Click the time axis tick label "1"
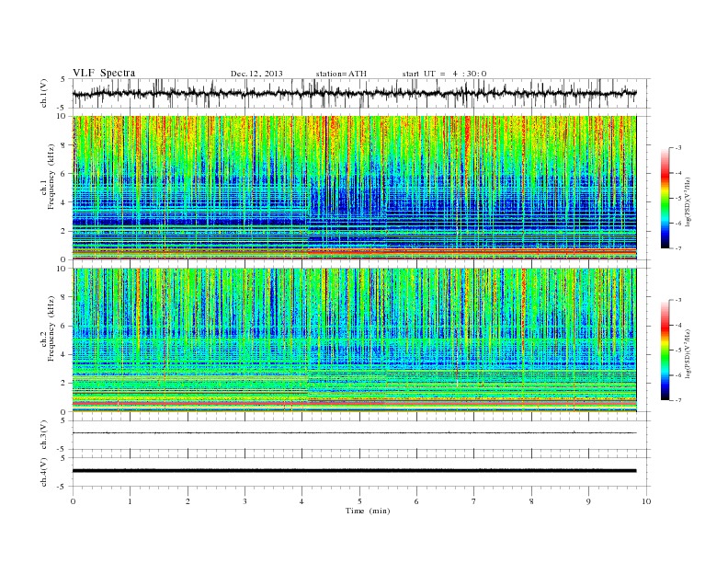This screenshot has width=728, height=563. [130, 501]
